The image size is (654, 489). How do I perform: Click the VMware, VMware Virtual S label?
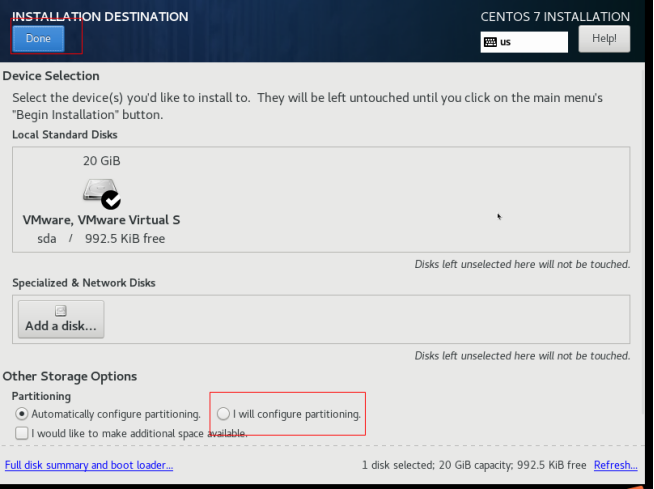pos(101,220)
